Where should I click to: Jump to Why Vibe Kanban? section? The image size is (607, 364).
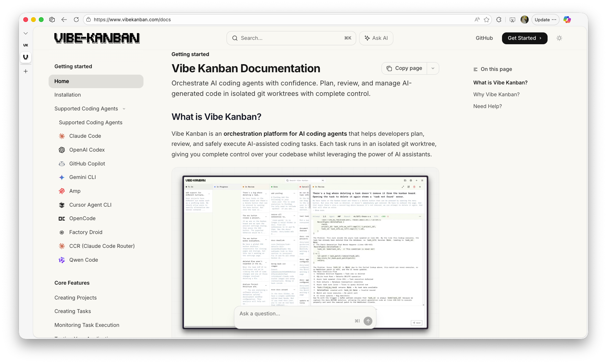(x=496, y=95)
